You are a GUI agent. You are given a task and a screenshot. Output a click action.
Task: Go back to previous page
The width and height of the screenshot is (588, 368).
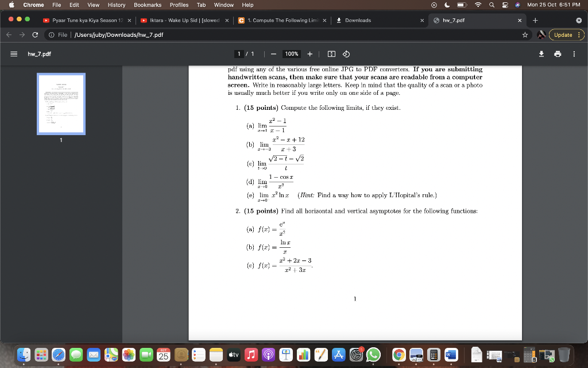tap(9, 35)
